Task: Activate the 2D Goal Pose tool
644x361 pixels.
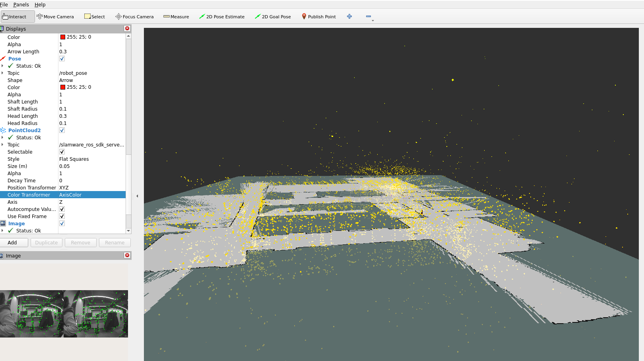Action: pyautogui.click(x=273, y=16)
